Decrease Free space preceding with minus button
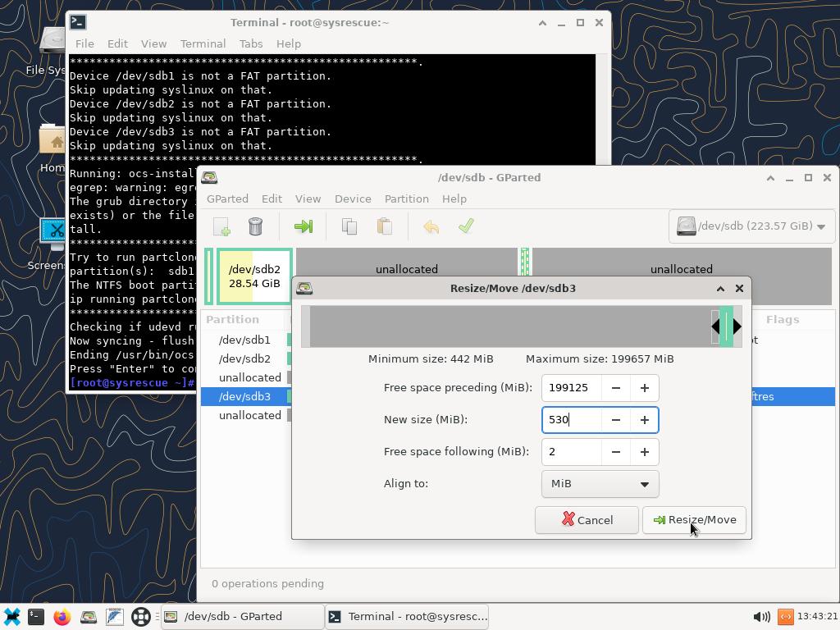 tap(615, 388)
